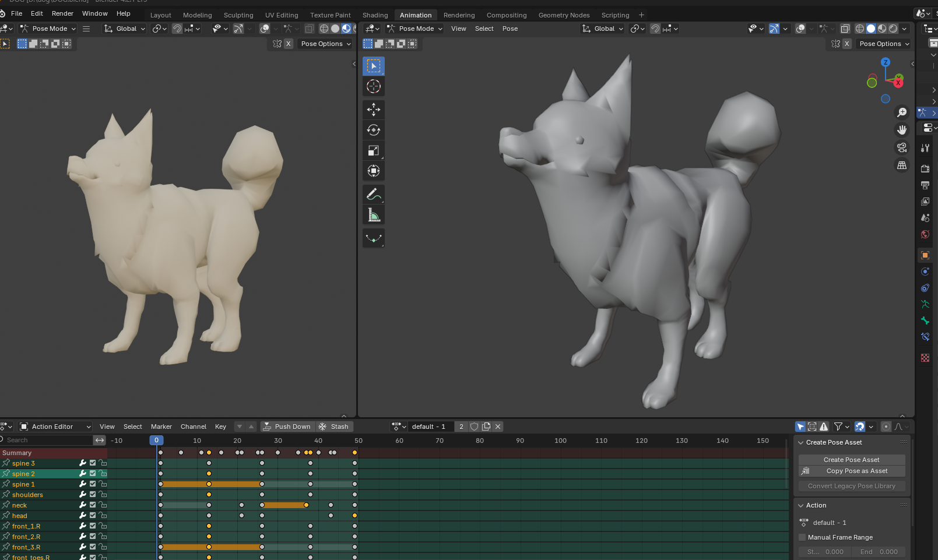Viewport: 938px width, 560px height.
Task: Open the Texture properties tab
Action: point(925,358)
